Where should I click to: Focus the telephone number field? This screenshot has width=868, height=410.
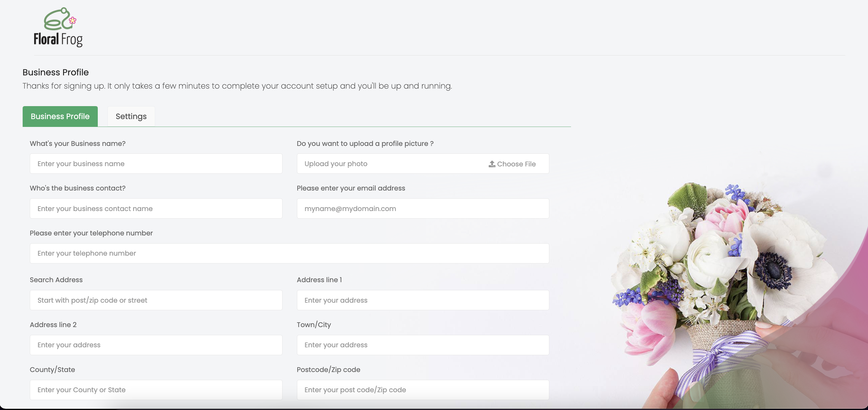tap(289, 253)
